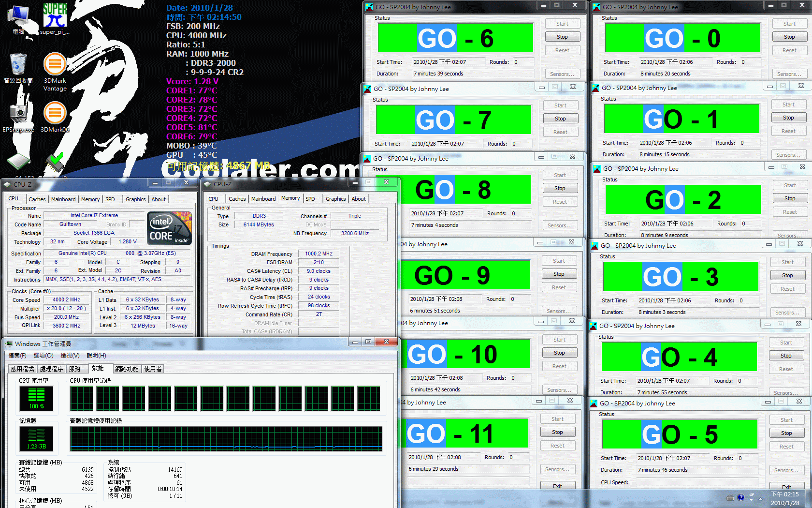Click CPU-Z window icon in Memory CPU-Z title bar

pyautogui.click(x=207, y=184)
